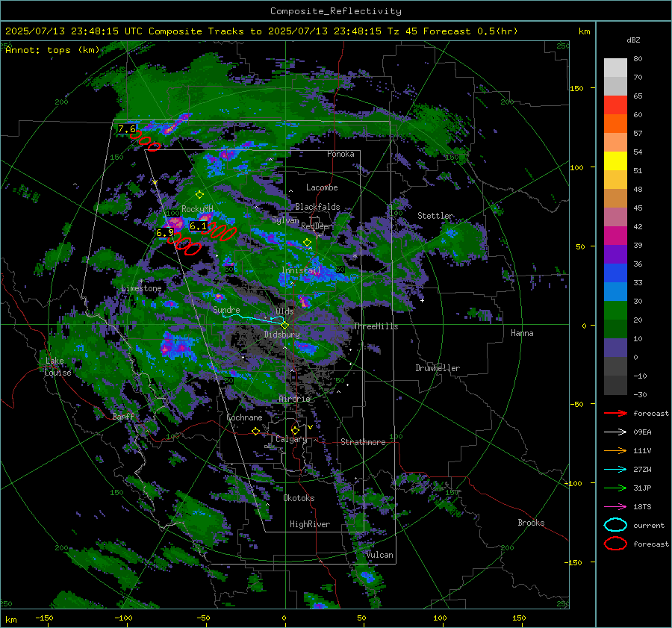Click the 6.9 storm top annotation
Viewport: 672px width, 628px height.
tap(165, 233)
